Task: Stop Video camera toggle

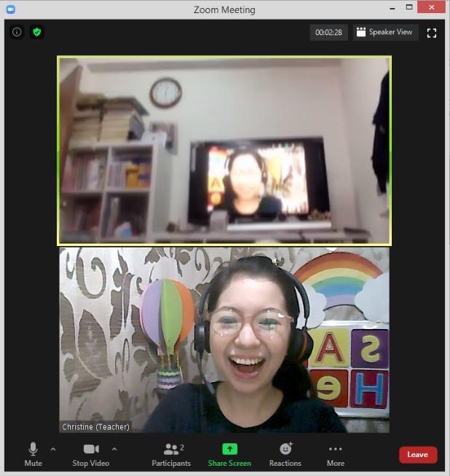Action: (x=91, y=454)
